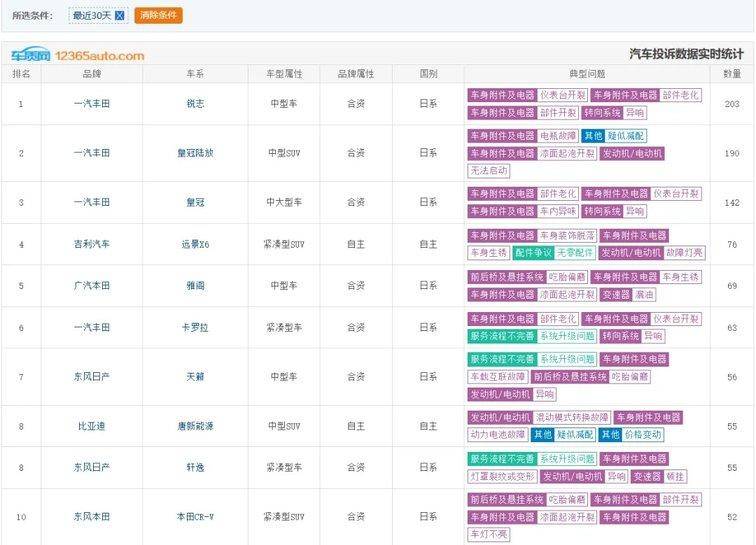Click the 远景X6 car series

pos(195,244)
